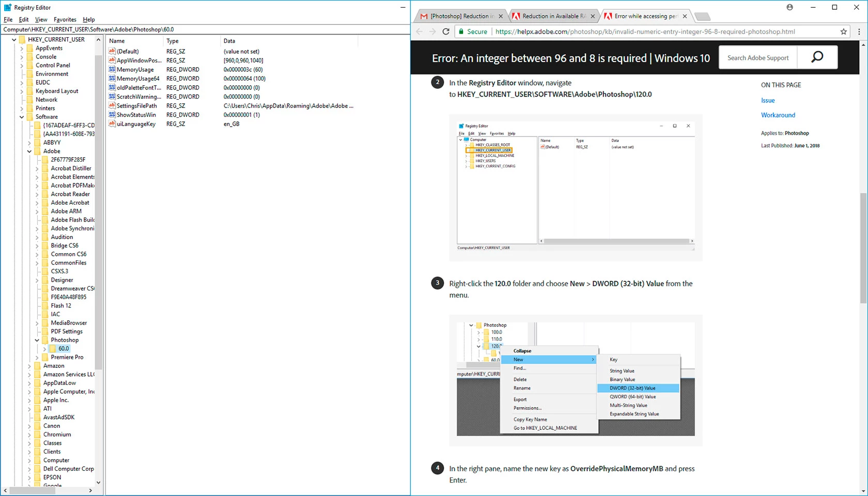This screenshot has width=868, height=496.
Task: Switch to Reduction in Available RAM tab
Action: point(554,16)
